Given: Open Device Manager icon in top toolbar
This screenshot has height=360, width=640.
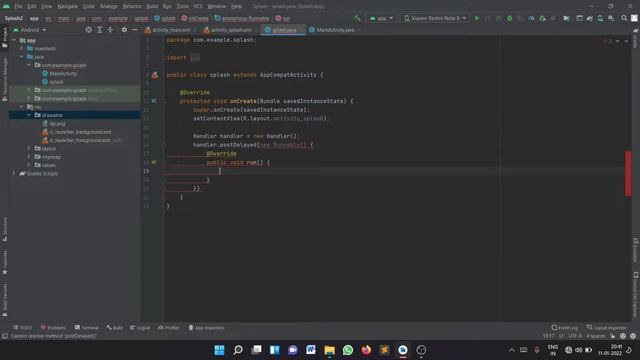Looking at the screenshot, I should [600, 18].
